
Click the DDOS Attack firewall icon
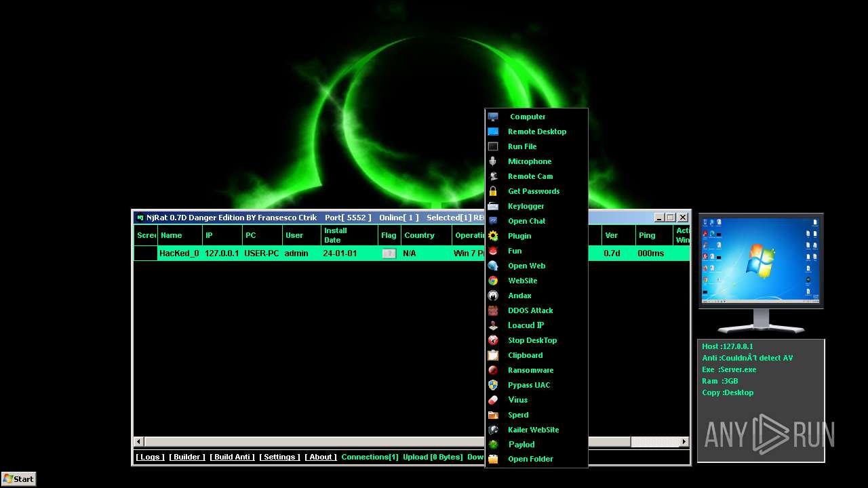[493, 310]
